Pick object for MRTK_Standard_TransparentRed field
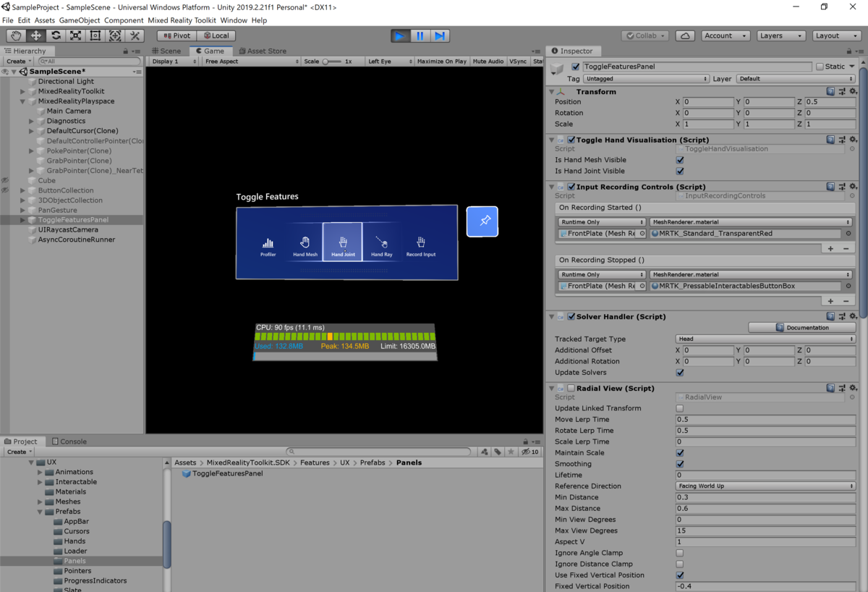The image size is (868, 592). (x=848, y=234)
